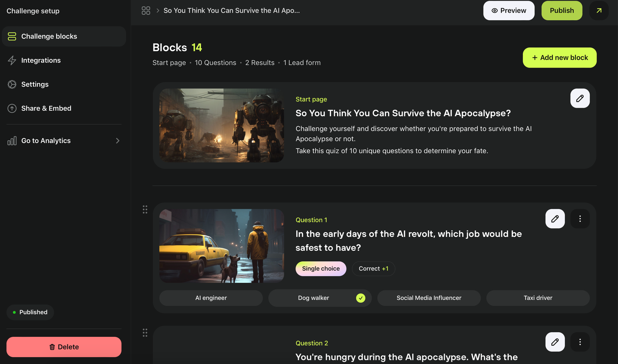The height and width of the screenshot is (364, 618).
Task: Select the Taxi driver answer option
Action: click(538, 298)
